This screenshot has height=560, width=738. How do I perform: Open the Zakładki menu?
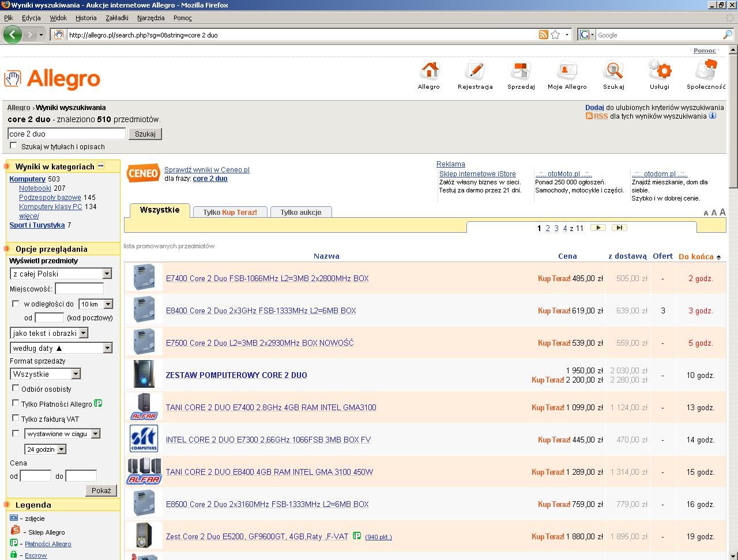pyautogui.click(x=117, y=18)
